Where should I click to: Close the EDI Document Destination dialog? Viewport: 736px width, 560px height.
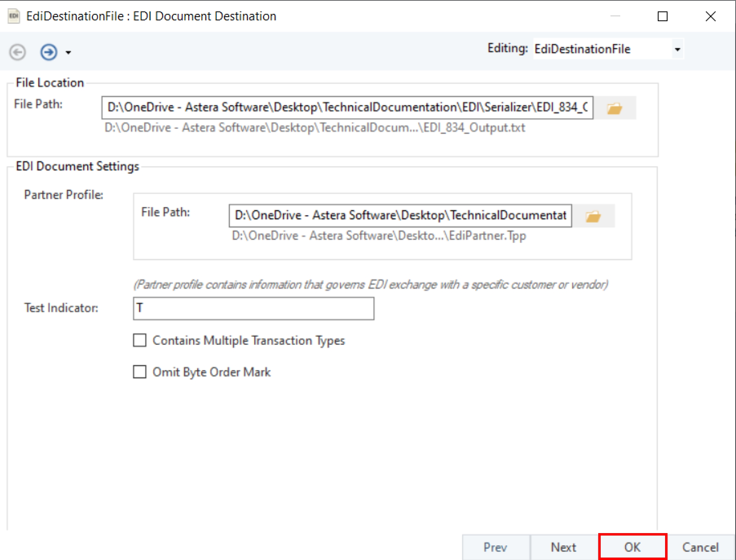click(x=711, y=16)
